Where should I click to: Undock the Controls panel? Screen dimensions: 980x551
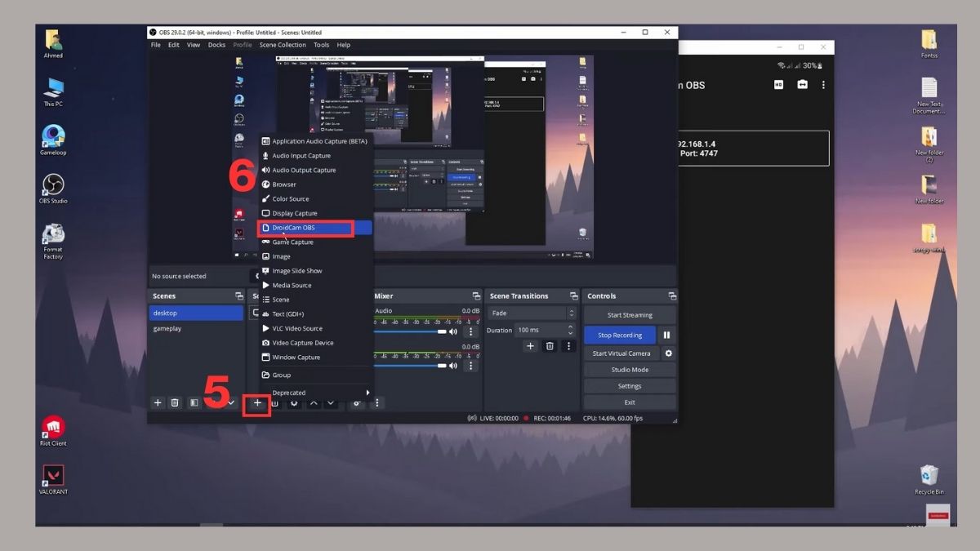coord(672,296)
